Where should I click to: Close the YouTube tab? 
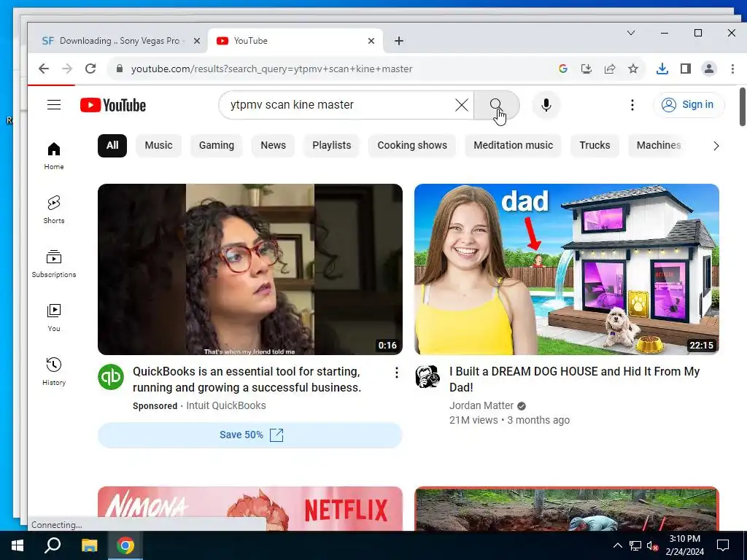371,41
